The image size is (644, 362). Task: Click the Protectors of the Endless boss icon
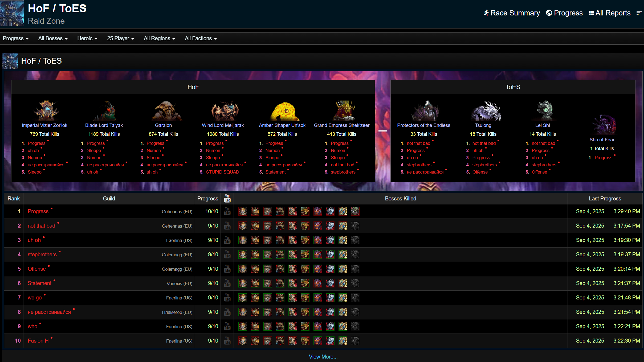pyautogui.click(x=423, y=110)
